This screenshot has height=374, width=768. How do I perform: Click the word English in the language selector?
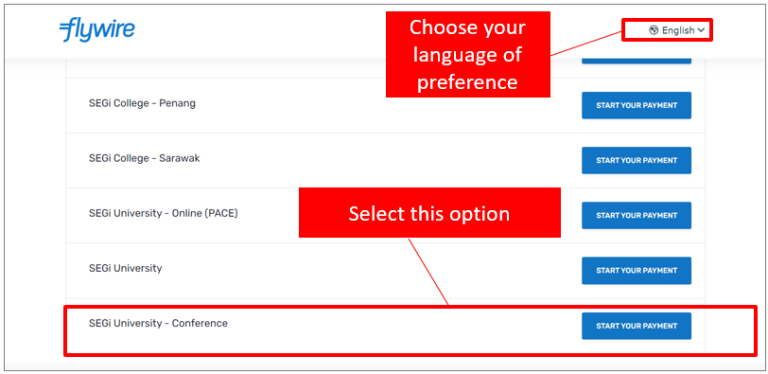[x=678, y=30]
